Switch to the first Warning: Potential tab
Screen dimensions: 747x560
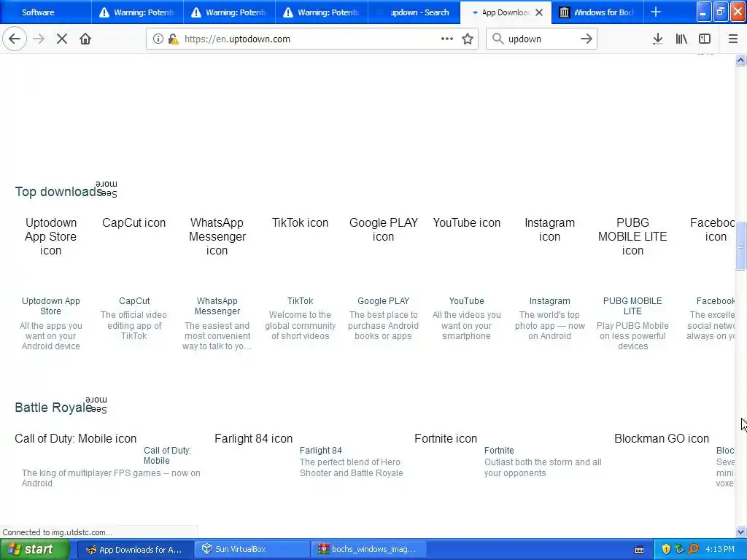[x=137, y=12]
